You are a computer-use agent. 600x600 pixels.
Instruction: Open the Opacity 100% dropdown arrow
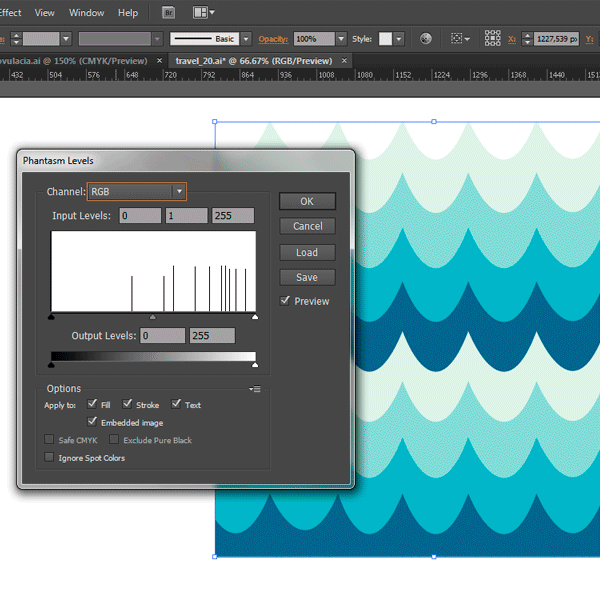pos(341,39)
